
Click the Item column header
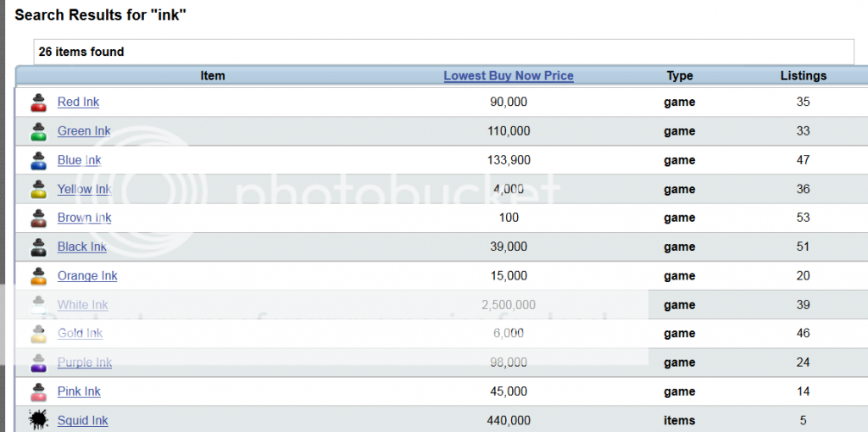[213, 75]
